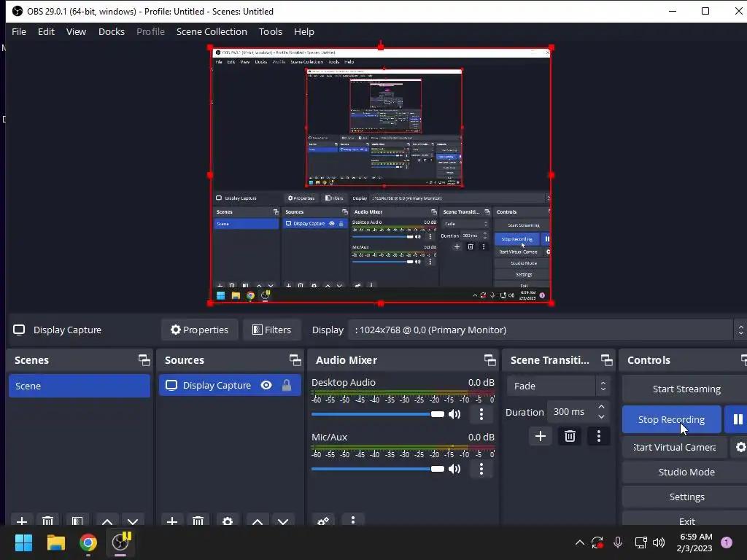Click microphone icon in system tray

pyautogui.click(x=617, y=542)
